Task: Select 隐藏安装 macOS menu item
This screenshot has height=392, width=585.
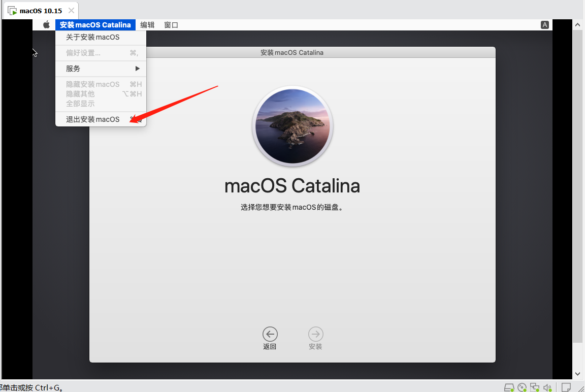Action: tap(101, 84)
